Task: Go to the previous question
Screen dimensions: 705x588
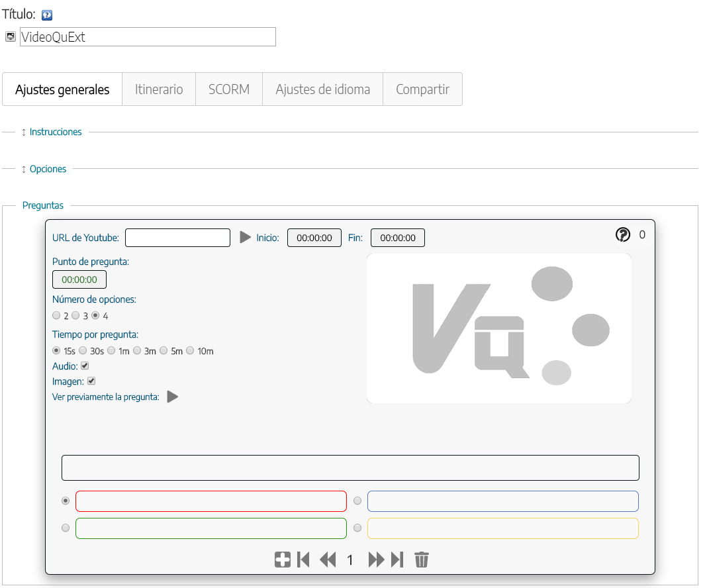Action: click(x=328, y=560)
